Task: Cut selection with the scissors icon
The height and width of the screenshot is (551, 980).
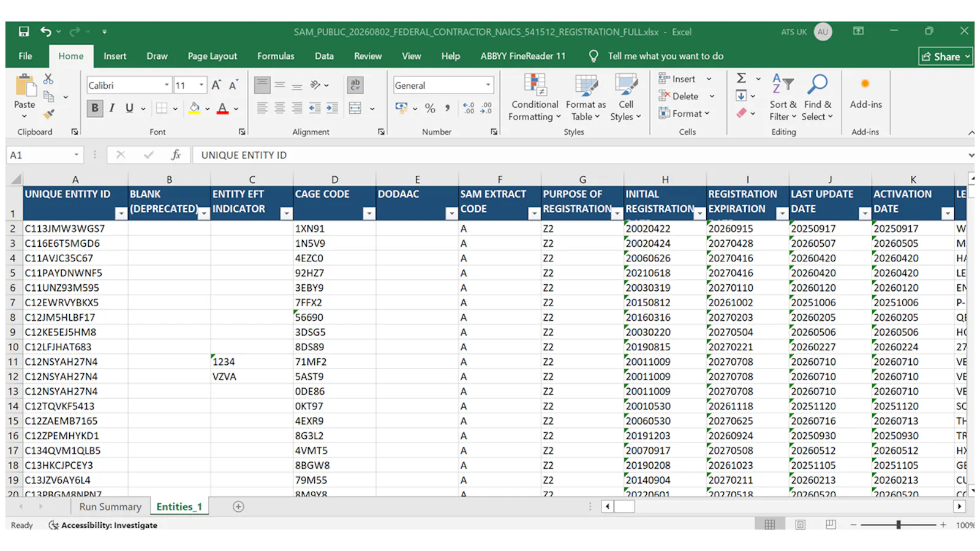Action: coord(48,79)
